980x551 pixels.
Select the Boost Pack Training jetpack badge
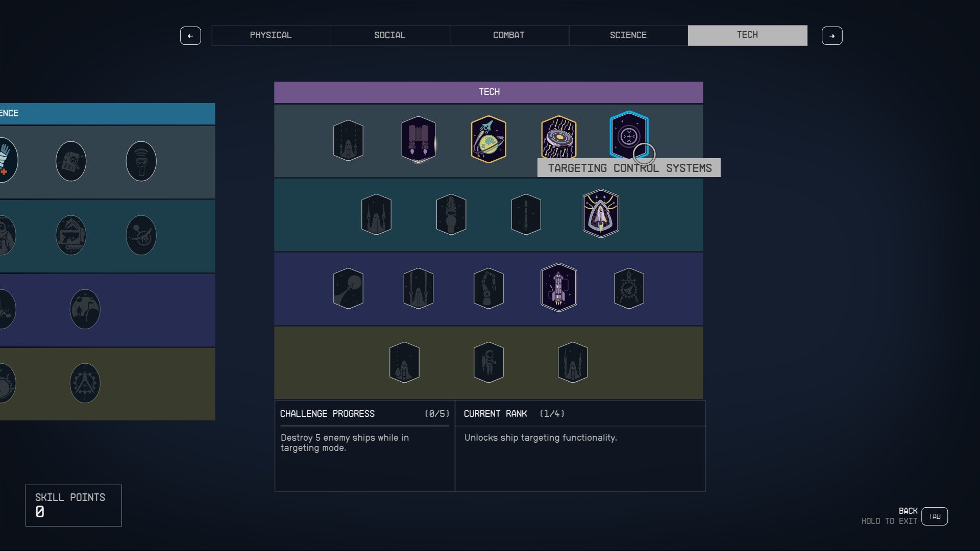click(419, 139)
